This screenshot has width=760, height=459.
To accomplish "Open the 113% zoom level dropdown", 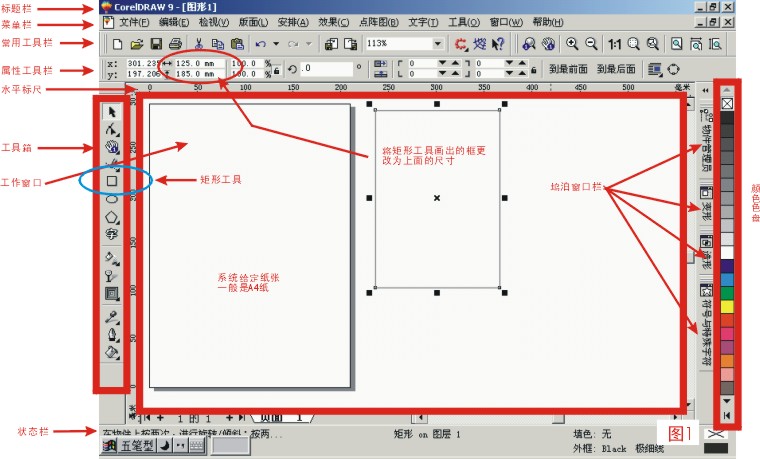I will [x=438, y=44].
